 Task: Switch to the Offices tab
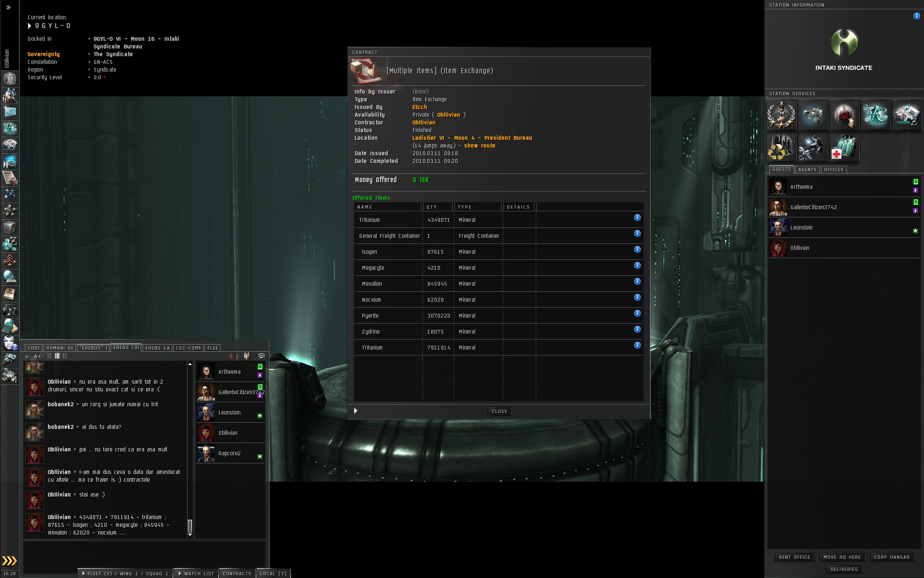click(x=834, y=170)
